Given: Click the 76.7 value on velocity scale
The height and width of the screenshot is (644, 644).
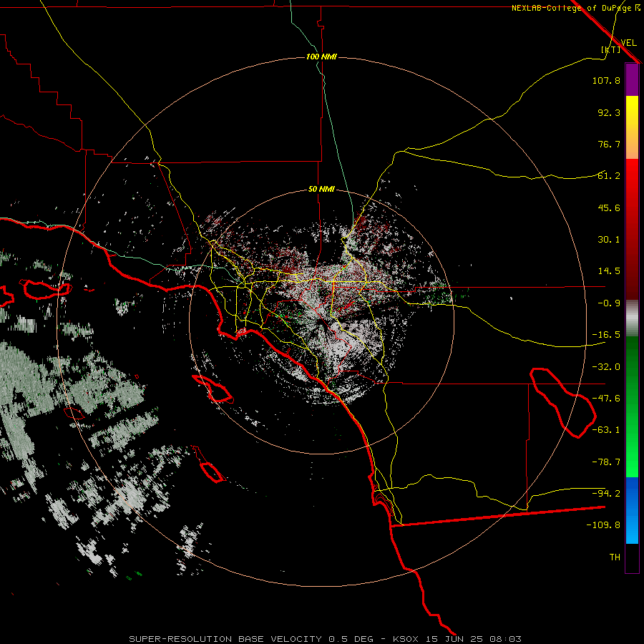Looking at the screenshot, I should [609, 144].
